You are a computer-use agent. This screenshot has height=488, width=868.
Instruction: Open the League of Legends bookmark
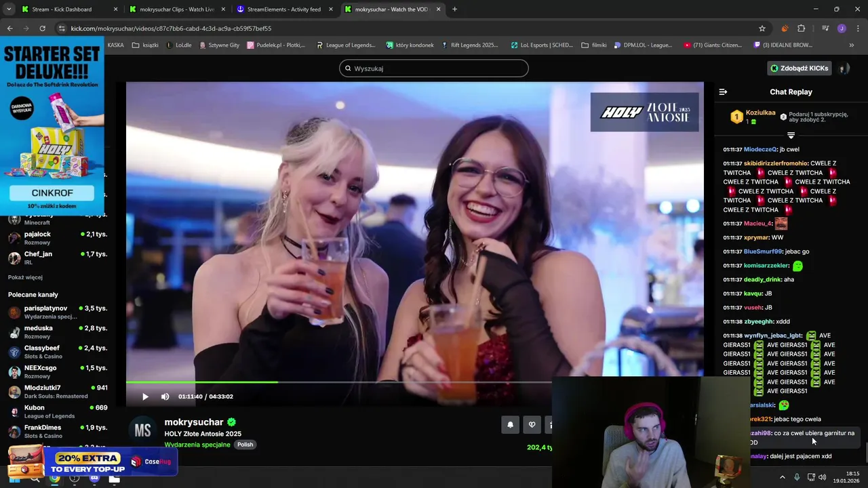click(345, 45)
